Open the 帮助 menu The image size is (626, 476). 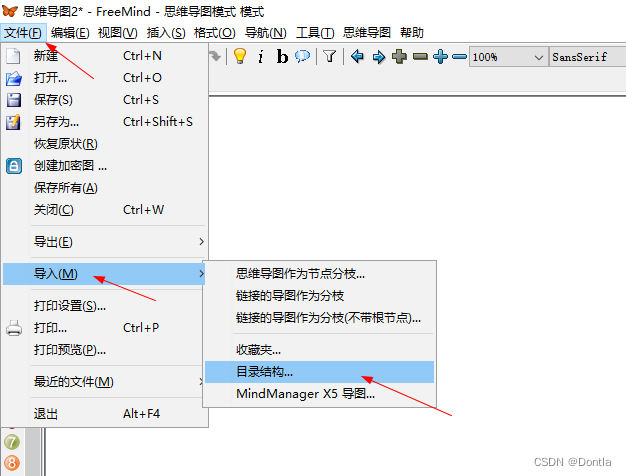tap(412, 33)
